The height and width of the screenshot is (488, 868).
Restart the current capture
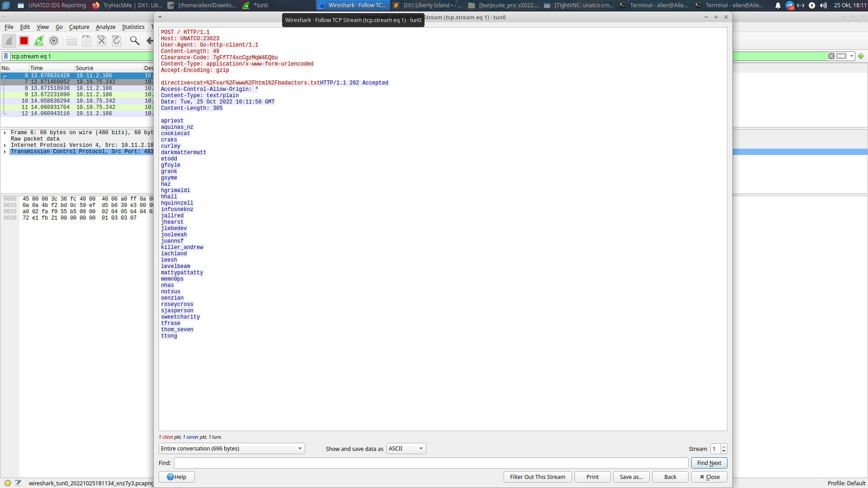[x=38, y=41]
